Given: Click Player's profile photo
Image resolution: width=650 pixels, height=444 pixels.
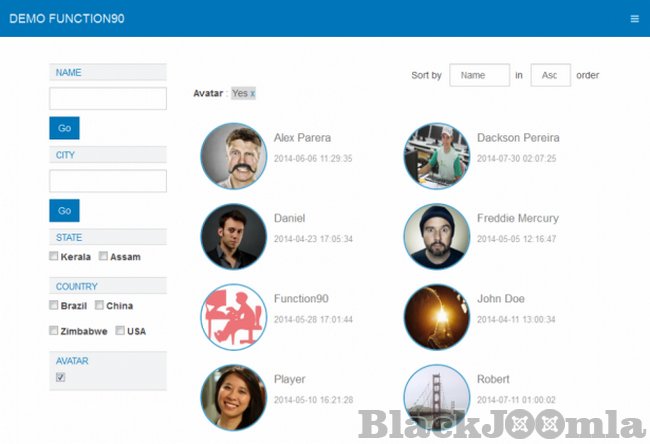Looking at the screenshot, I should click(x=233, y=397).
